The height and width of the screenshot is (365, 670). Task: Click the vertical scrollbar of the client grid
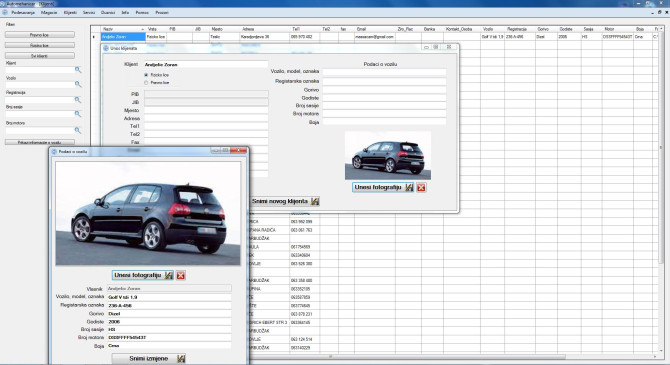pos(661,147)
